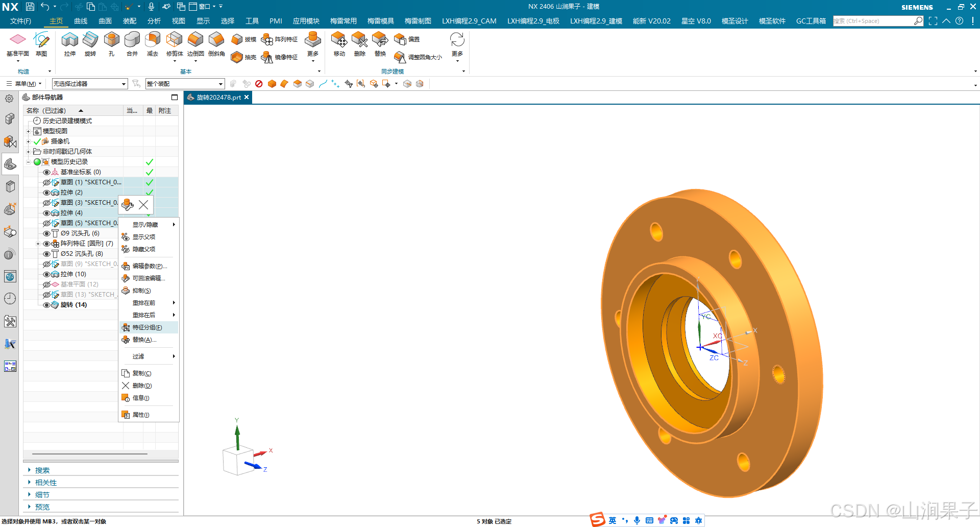Open 显示/隐藏 submenu in context menu
Image resolution: width=980 pixels, height=527 pixels.
pos(149,225)
